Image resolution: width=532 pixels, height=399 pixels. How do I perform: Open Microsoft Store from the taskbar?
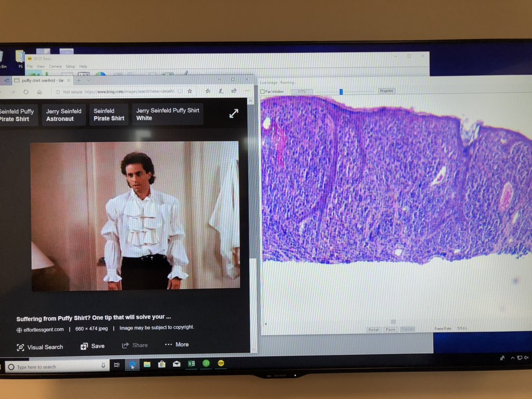click(162, 364)
